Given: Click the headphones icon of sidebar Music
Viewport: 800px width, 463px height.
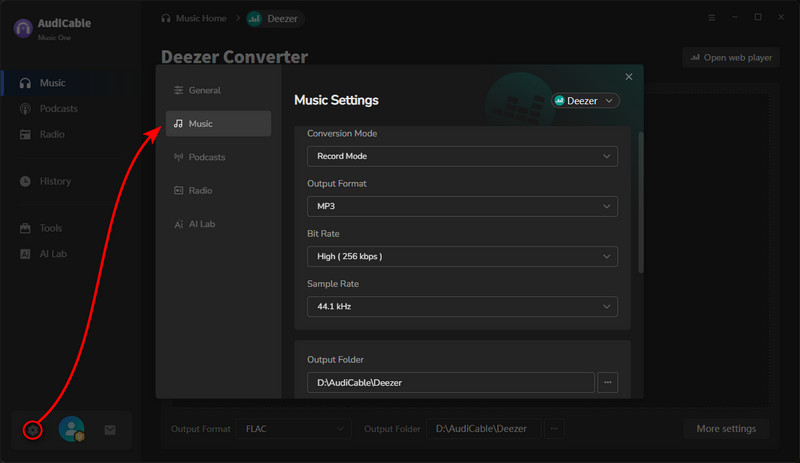Looking at the screenshot, I should pyautogui.click(x=25, y=83).
